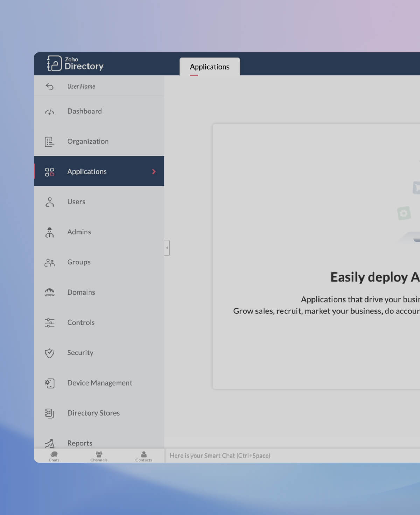The image size is (420, 515).
Task: Click the Controls sliders icon
Action: [49, 323]
